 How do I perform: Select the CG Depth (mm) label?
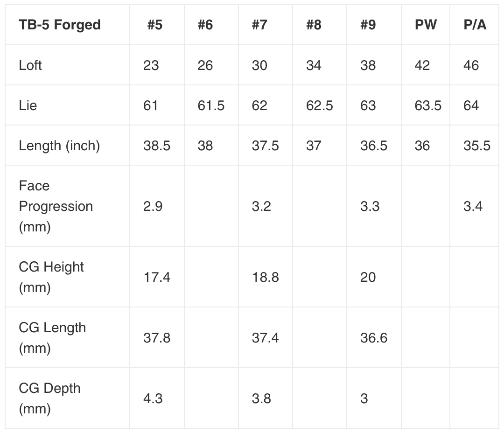(x=49, y=398)
